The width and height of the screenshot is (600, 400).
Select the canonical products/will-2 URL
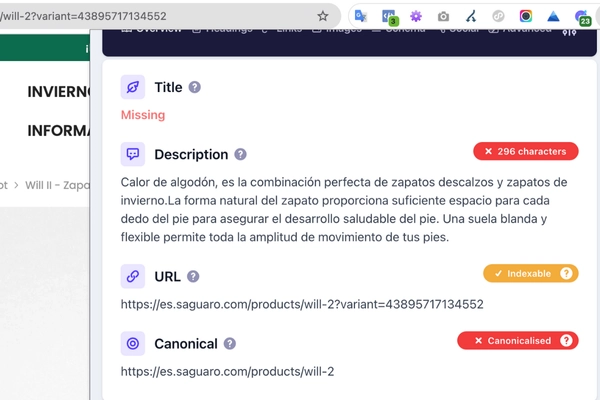(227, 372)
